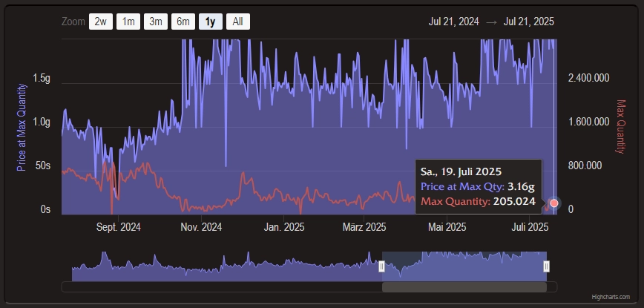
Task: Set chart zoom to 6m
Action: coord(183,22)
